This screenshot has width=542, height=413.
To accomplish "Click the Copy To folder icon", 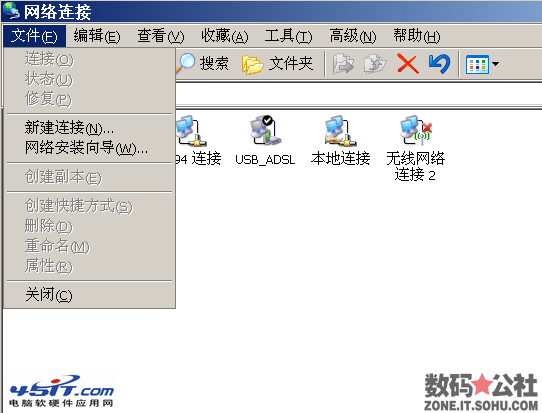I will [375, 64].
